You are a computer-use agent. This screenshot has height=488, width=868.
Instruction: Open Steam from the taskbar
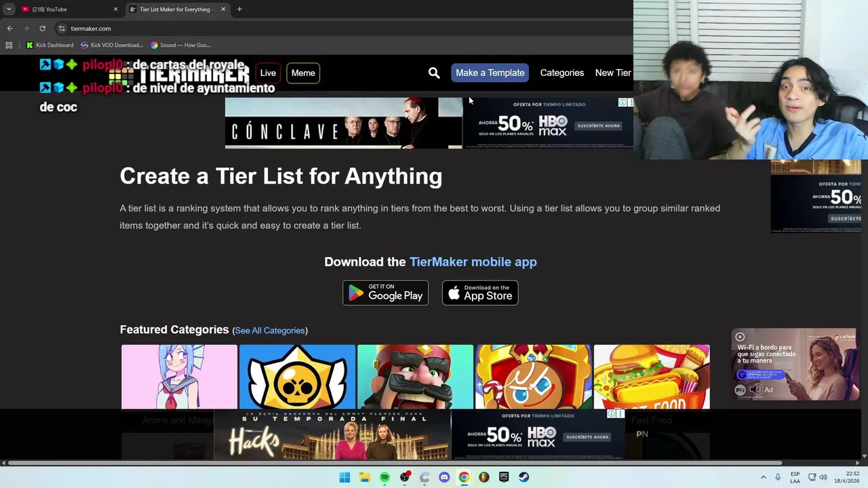click(524, 477)
